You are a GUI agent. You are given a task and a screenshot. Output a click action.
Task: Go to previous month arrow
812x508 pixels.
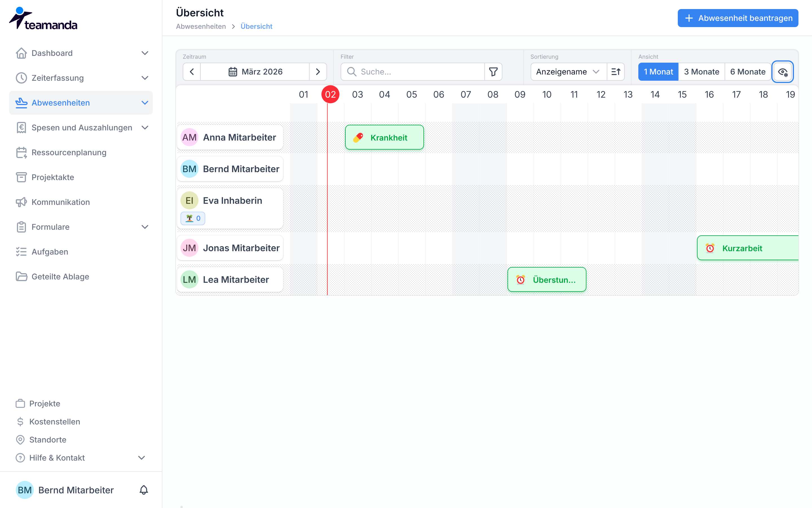(192, 72)
